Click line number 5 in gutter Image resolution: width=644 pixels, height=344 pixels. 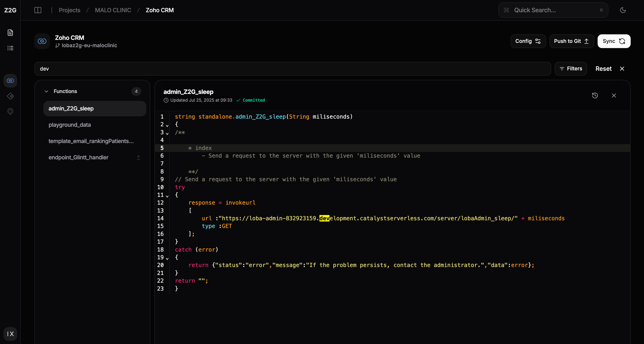pos(162,148)
